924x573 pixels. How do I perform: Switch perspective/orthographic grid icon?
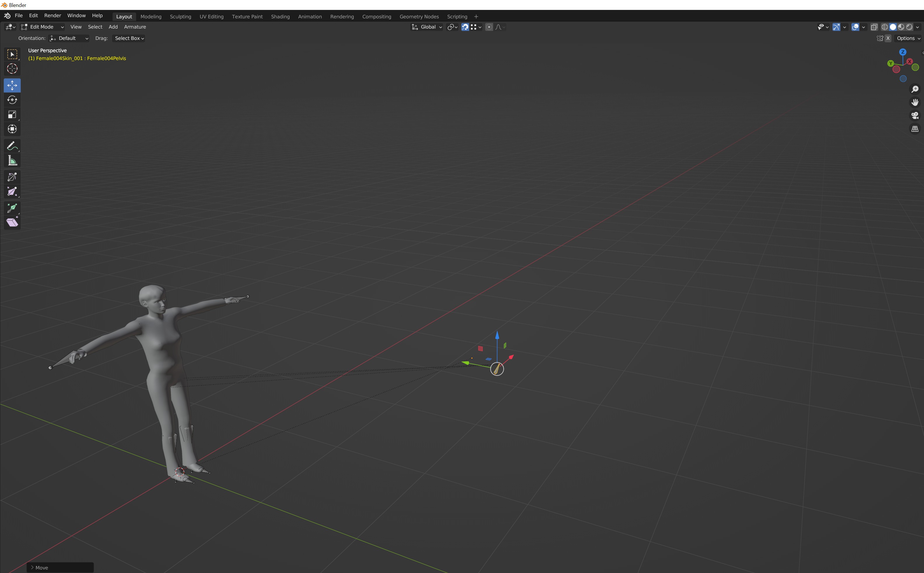coord(915,129)
